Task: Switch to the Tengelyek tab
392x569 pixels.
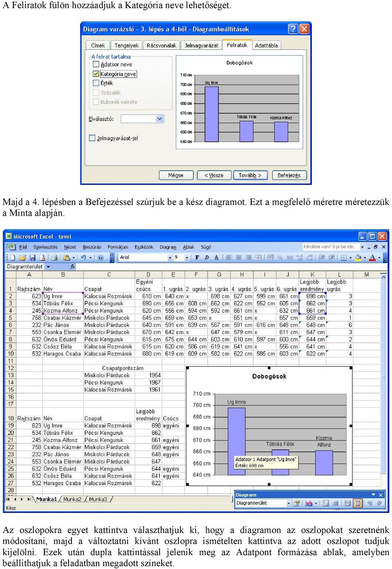Action: coord(127,45)
